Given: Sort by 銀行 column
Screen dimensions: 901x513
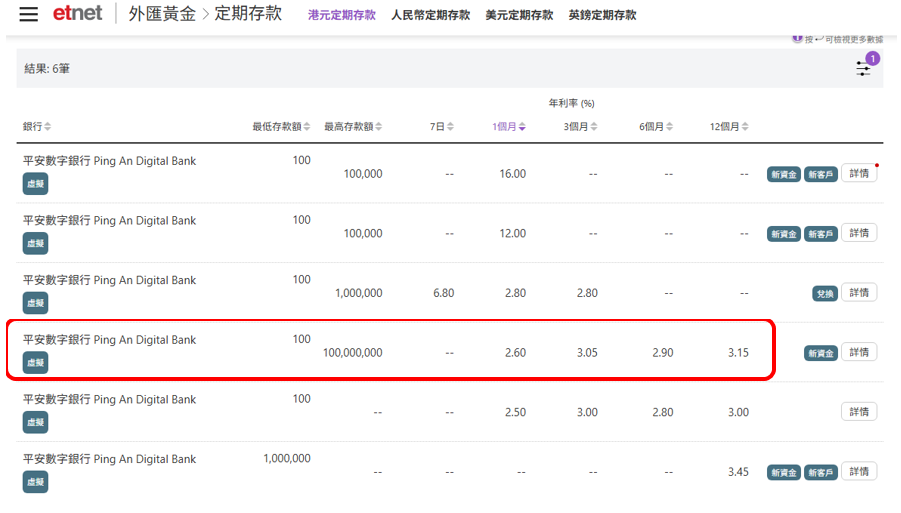Looking at the screenshot, I should [37, 126].
